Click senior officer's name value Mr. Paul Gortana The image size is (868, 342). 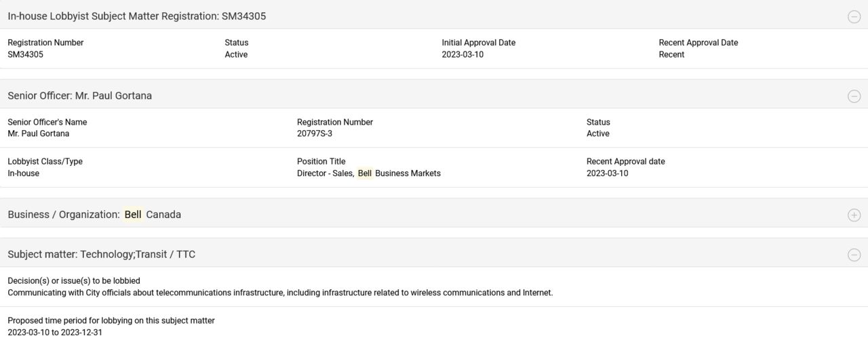click(x=39, y=134)
